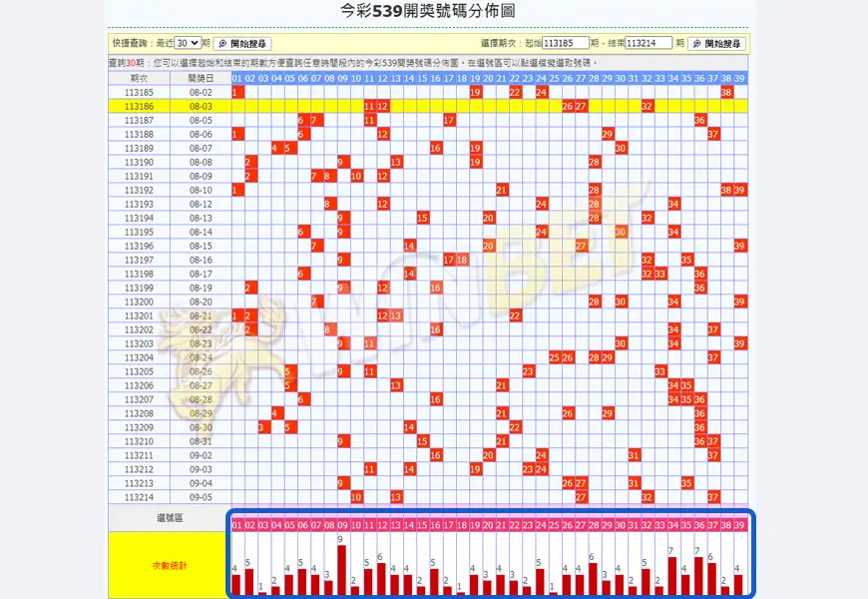Click the period range 開始搜尋 button
The height and width of the screenshot is (599, 868).
tap(716, 44)
